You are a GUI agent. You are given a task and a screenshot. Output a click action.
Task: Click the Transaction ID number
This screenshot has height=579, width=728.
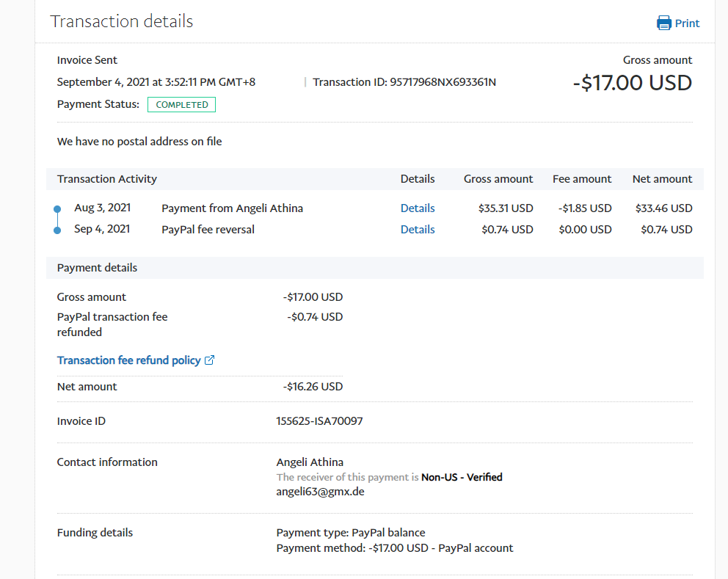[443, 82]
